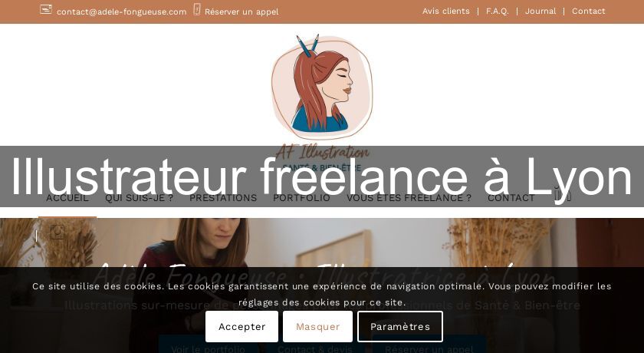
Task: Open the QUI SUIS-JE ? menu item
Action: pyautogui.click(x=139, y=198)
